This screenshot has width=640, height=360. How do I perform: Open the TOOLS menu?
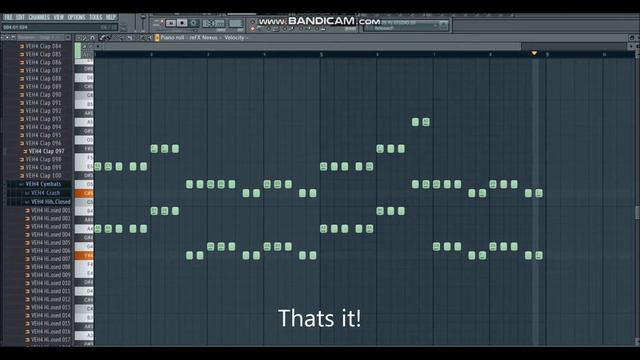96,17
